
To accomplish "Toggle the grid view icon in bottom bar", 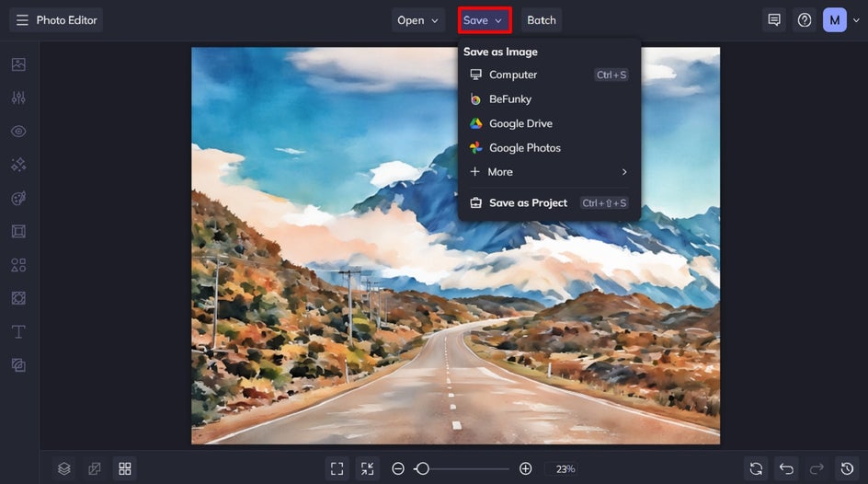I will [x=125, y=469].
